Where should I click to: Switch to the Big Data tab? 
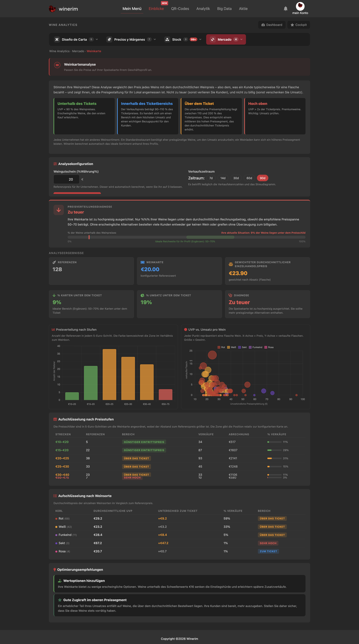tap(224, 9)
